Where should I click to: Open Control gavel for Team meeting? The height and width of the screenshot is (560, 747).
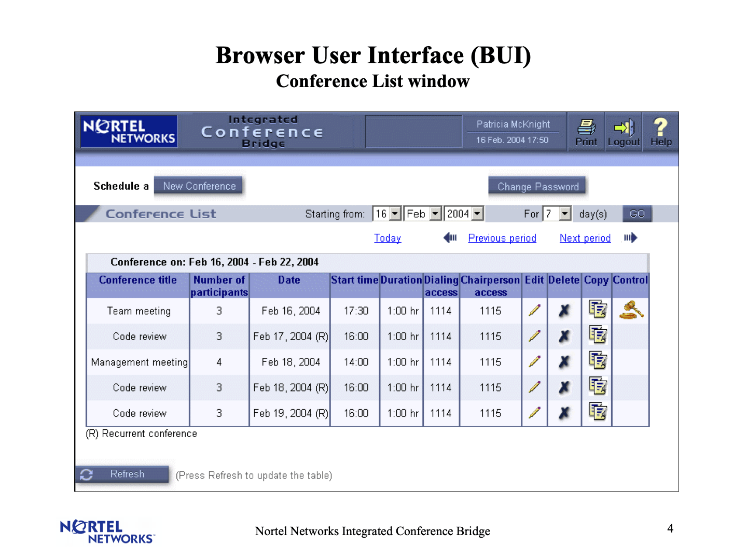[x=631, y=310]
